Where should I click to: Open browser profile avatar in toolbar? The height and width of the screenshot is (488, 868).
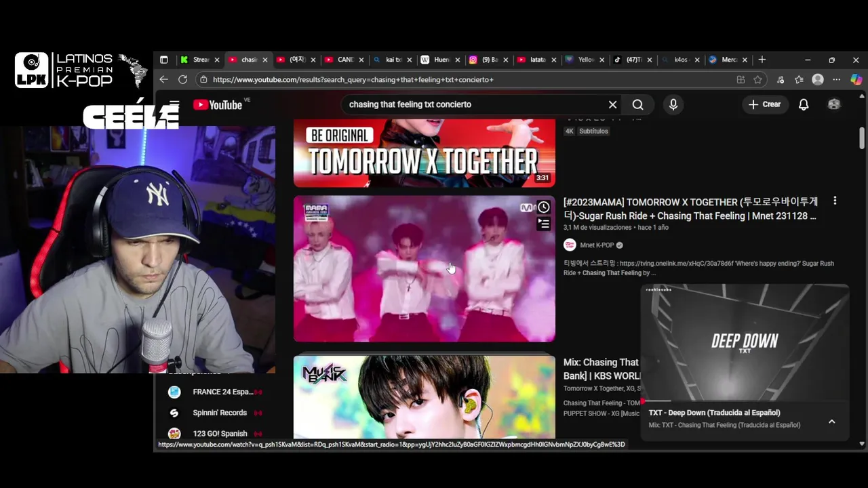coord(818,79)
